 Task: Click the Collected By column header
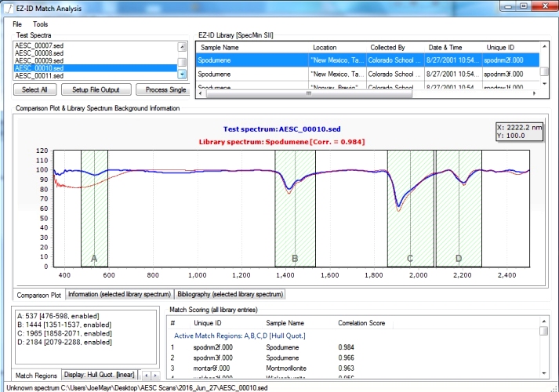click(388, 48)
